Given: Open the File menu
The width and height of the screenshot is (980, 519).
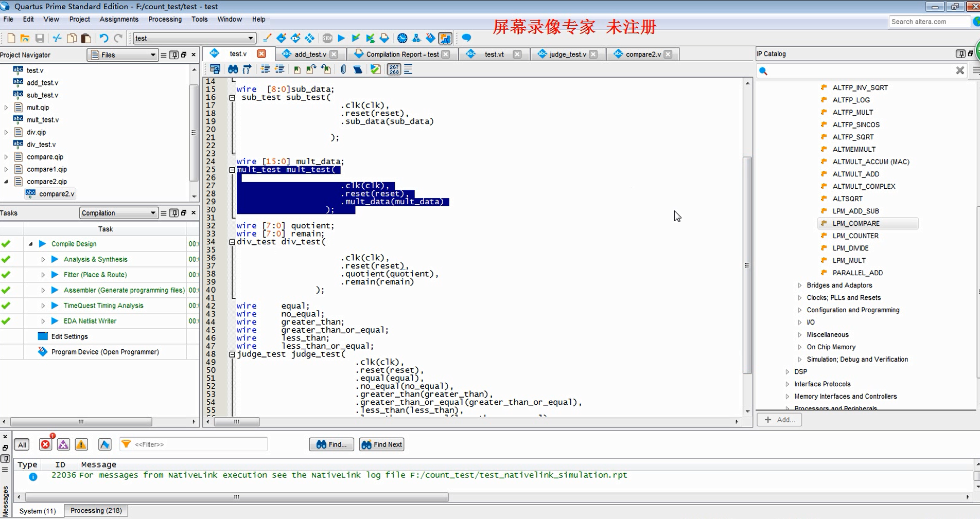Looking at the screenshot, I should (x=8, y=19).
